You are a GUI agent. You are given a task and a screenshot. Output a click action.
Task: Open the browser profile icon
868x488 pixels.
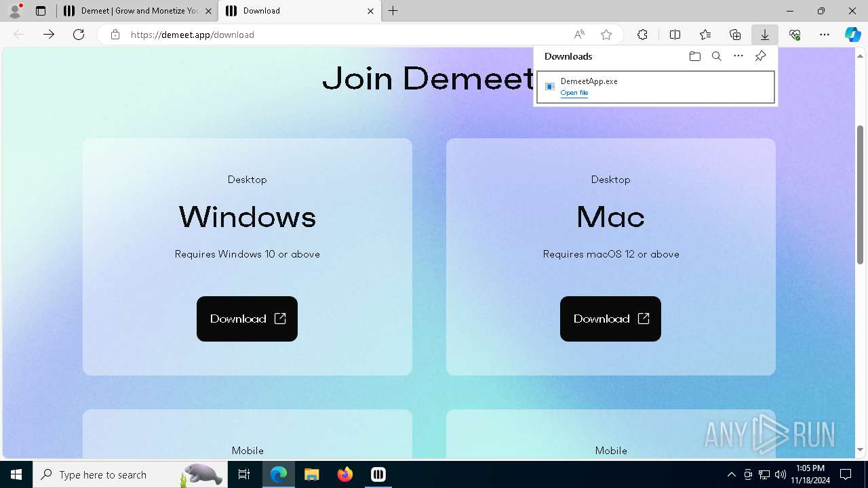[x=14, y=11]
